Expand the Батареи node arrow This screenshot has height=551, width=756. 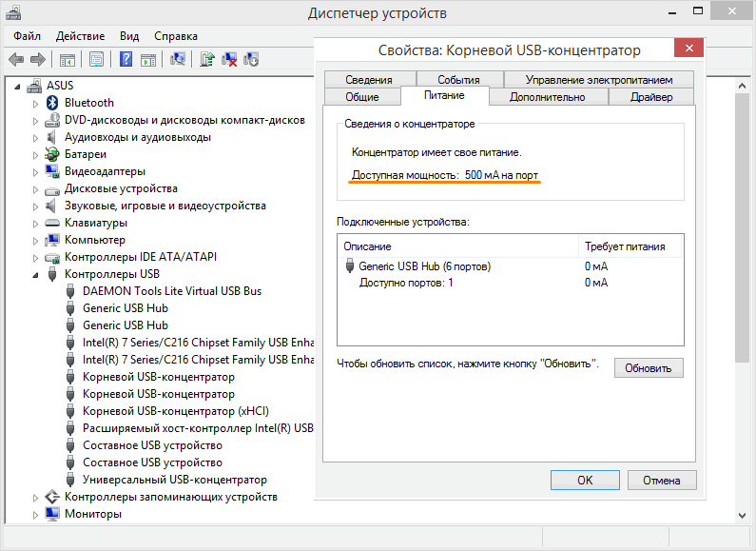pos(35,155)
